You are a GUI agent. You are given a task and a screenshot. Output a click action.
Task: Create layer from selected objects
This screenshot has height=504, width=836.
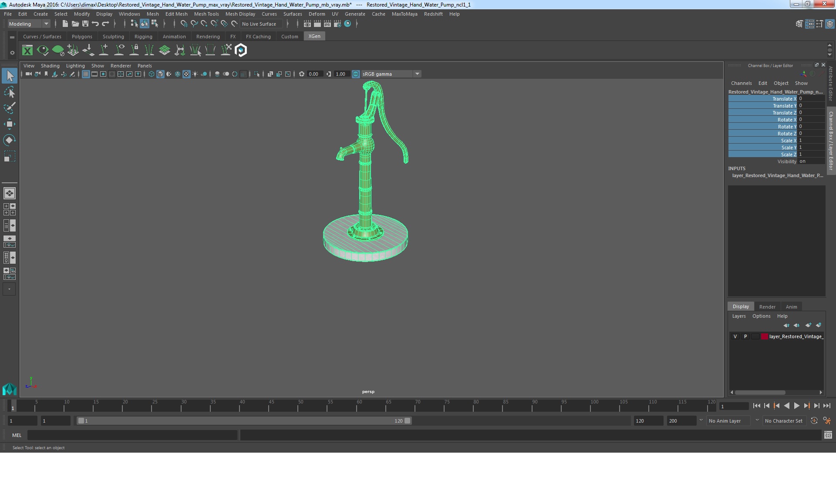pyautogui.click(x=819, y=325)
